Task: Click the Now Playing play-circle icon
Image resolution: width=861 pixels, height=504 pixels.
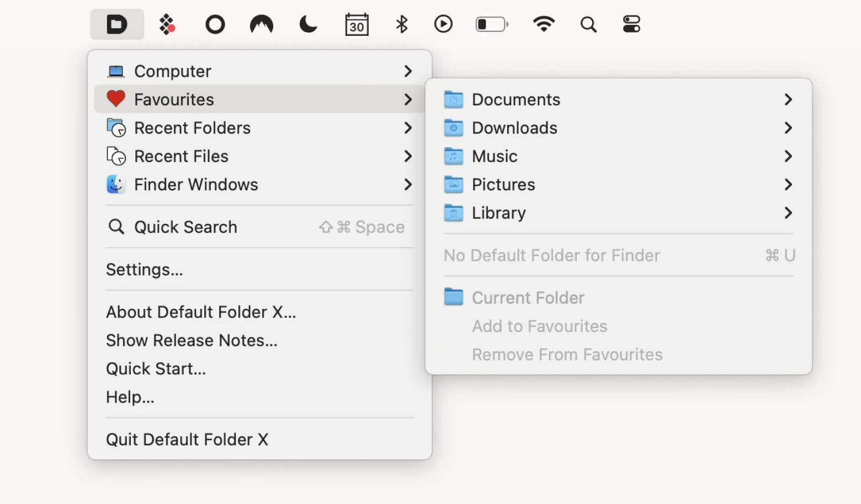Action: 443,24
